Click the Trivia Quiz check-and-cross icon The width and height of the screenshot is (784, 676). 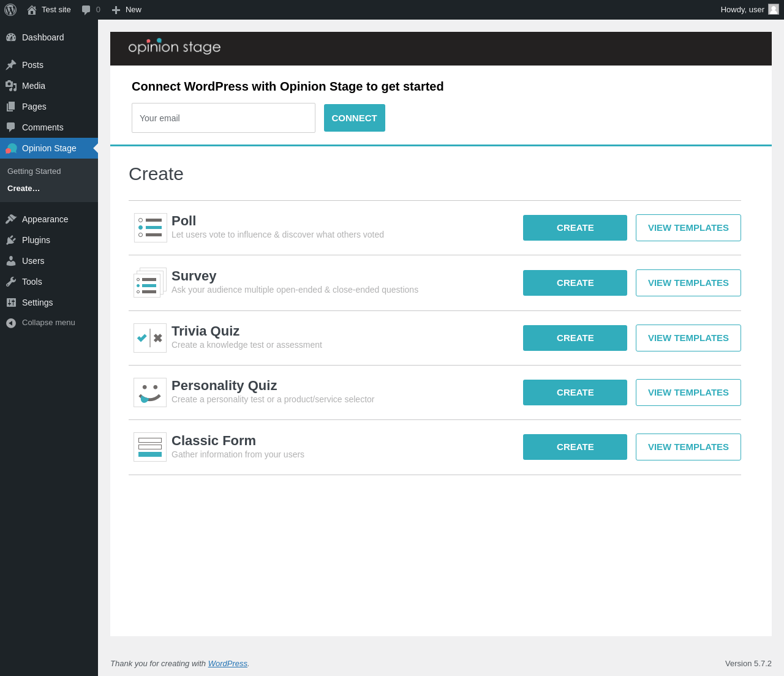(x=150, y=338)
